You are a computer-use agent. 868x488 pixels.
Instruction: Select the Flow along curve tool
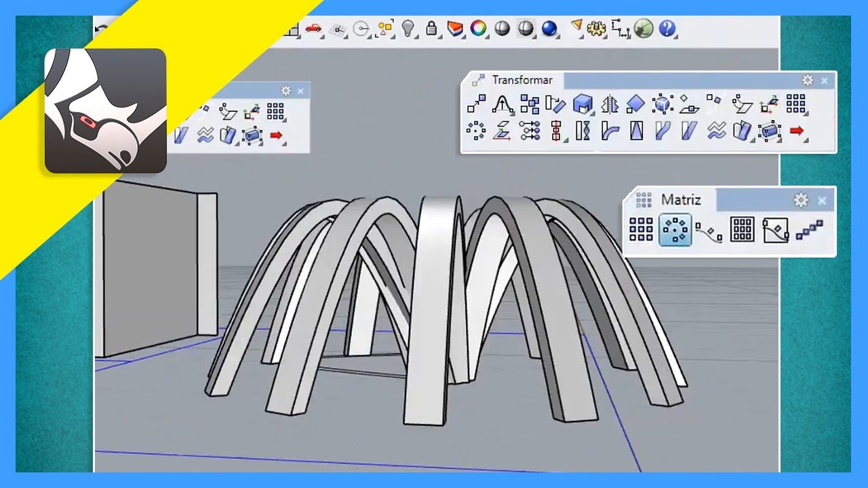[x=663, y=130]
